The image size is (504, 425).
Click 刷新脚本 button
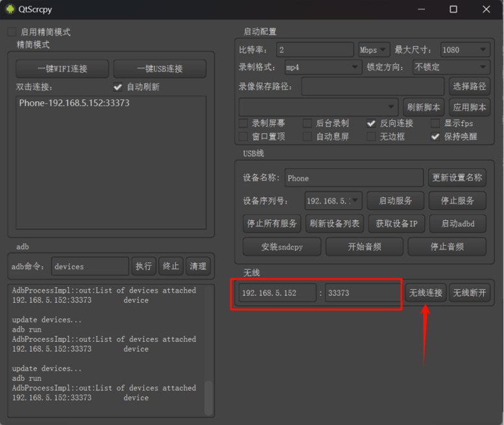point(424,107)
